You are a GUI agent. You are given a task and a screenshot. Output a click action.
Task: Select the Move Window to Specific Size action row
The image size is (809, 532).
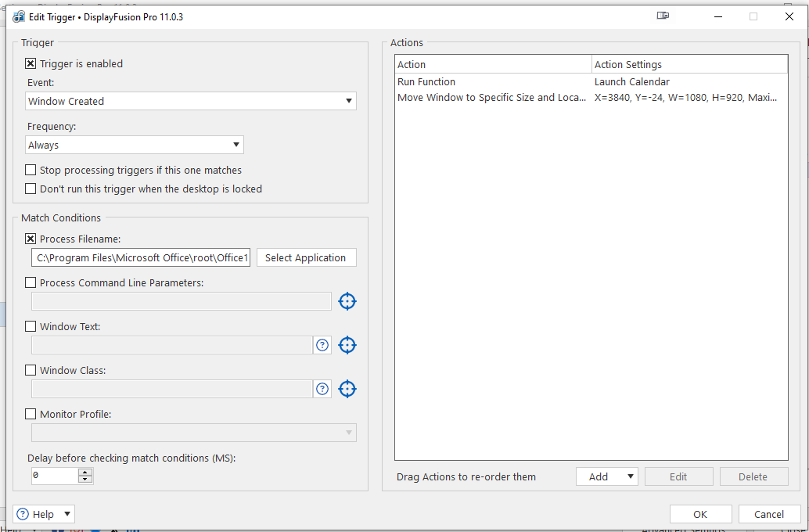coord(491,98)
